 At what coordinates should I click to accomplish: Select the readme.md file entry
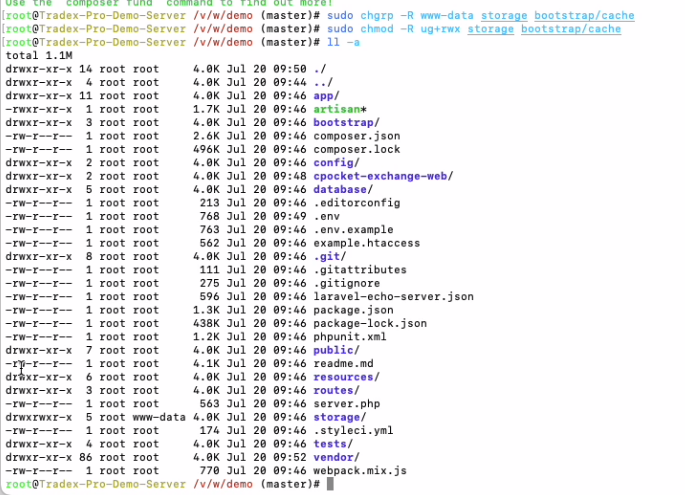tap(343, 364)
